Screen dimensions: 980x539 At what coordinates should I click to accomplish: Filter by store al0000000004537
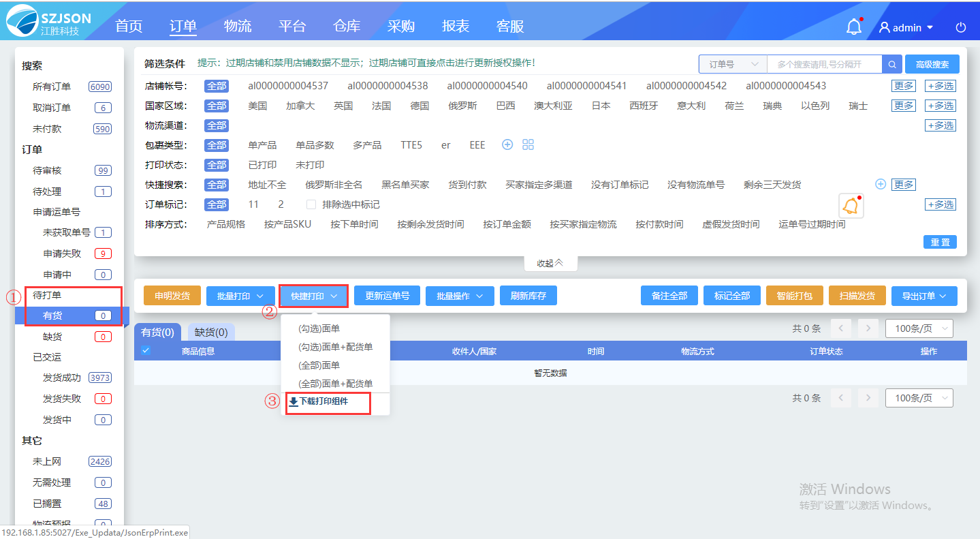[x=288, y=86]
